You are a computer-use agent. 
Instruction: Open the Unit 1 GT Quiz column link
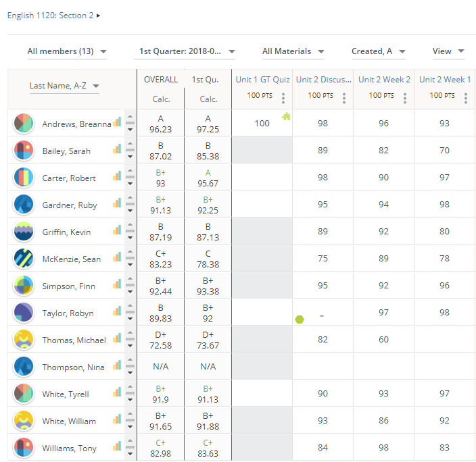(262, 80)
